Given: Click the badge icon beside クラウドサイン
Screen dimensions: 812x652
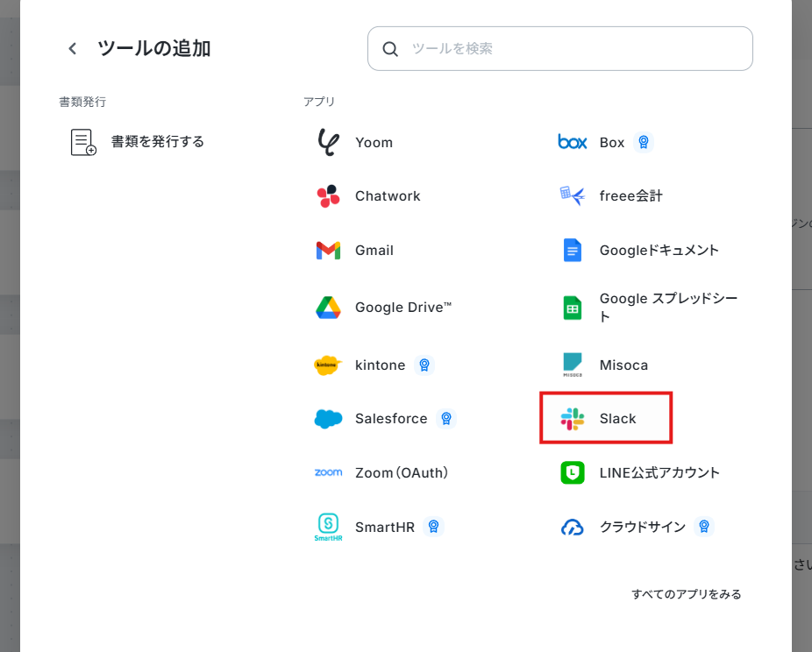Looking at the screenshot, I should 704,527.
